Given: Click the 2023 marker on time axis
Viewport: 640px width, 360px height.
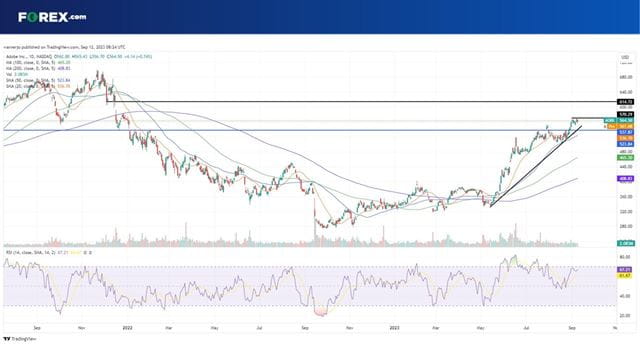Looking at the screenshot, I should [394, 327].
